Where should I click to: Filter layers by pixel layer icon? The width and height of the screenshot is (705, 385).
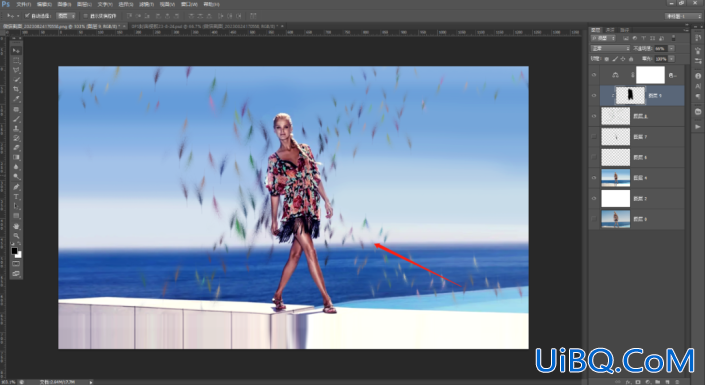626,38
